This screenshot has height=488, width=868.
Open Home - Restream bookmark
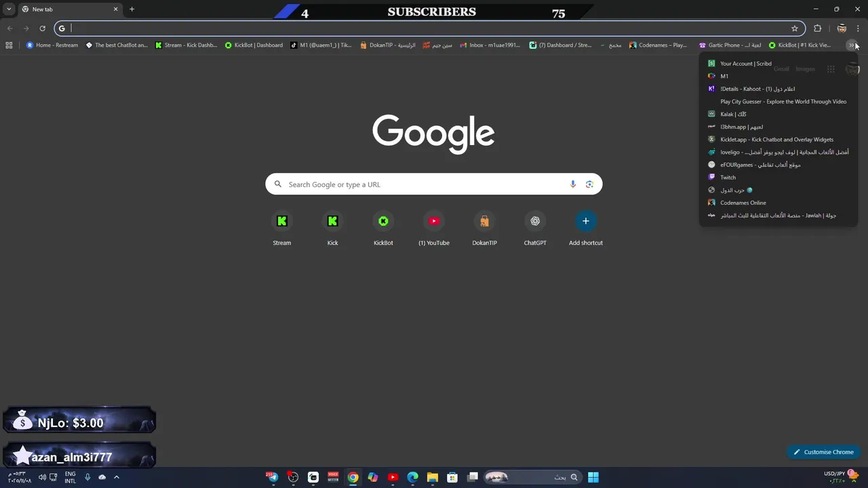click(52, 45)
